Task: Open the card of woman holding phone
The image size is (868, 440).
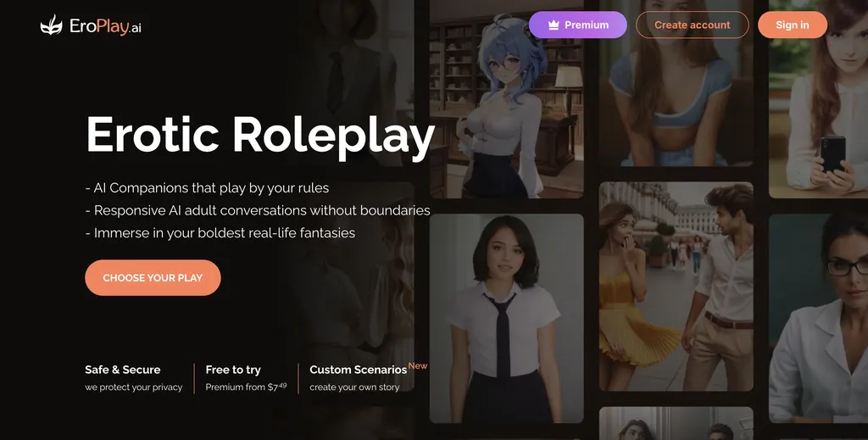Action: [818, 99]
